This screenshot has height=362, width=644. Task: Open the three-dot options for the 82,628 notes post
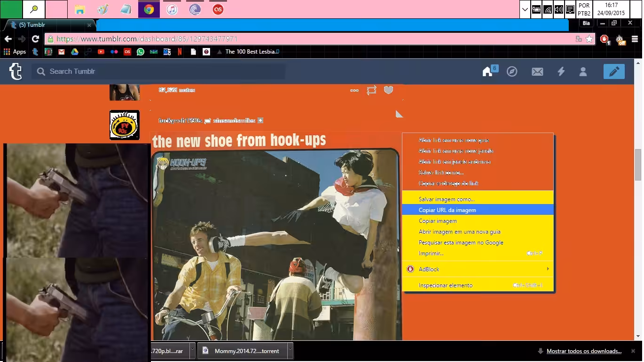(x=354, y=90)
